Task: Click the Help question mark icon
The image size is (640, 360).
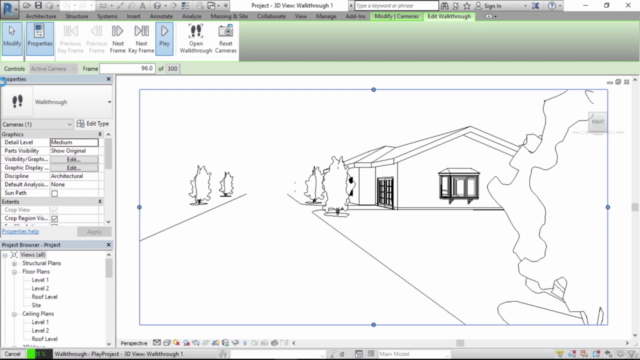Action: pos(552,6)
